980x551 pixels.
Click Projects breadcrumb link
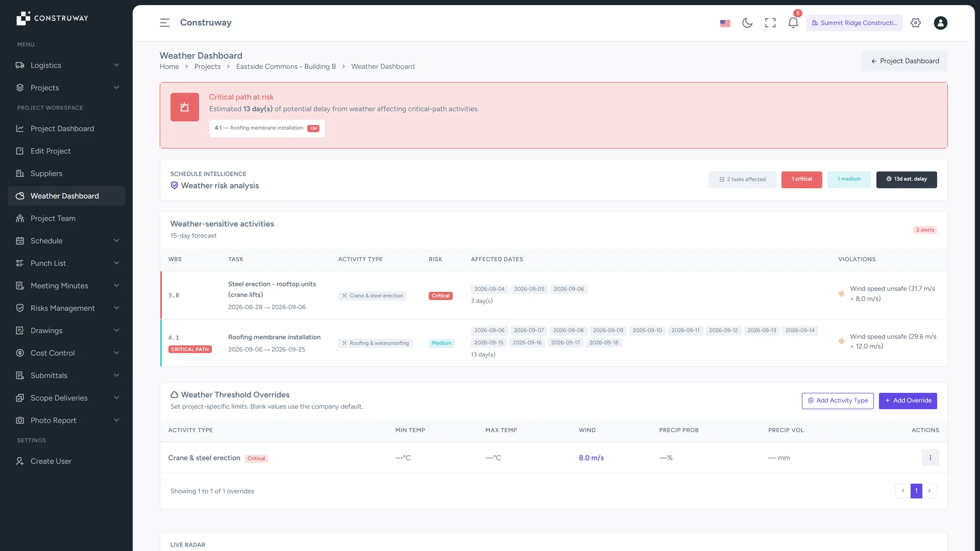(x=207, y=67)
